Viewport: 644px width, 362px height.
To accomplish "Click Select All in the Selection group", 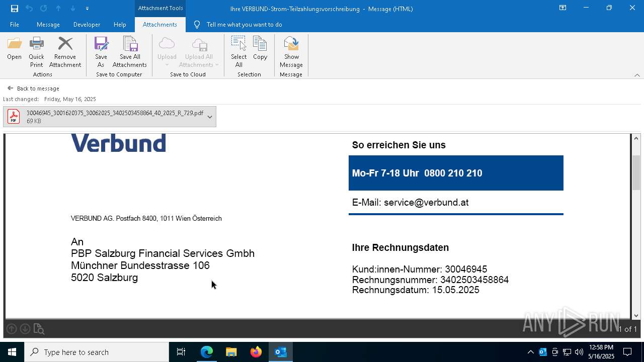I will tap(238, 52).
